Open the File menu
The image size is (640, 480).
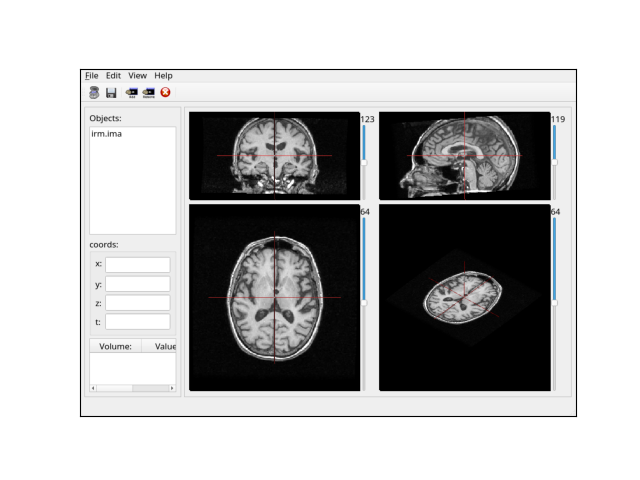click(91, 76)
